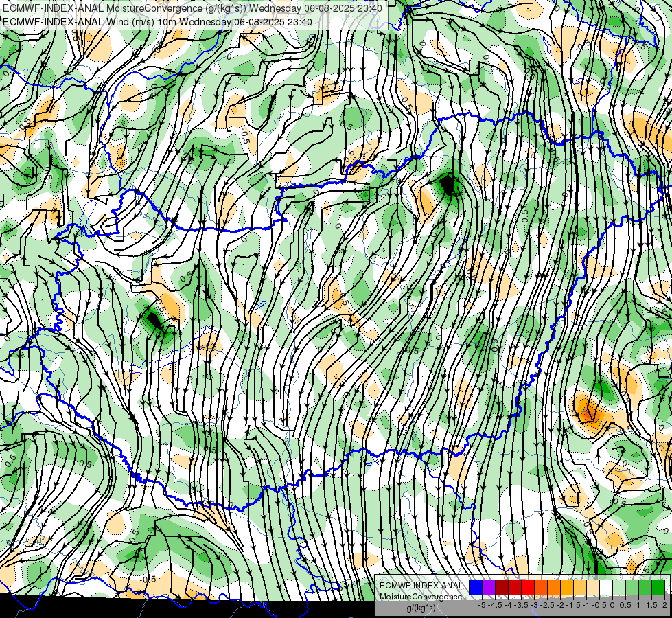Click the bright red swatch between -3.5 and -3

click(528, 588)
